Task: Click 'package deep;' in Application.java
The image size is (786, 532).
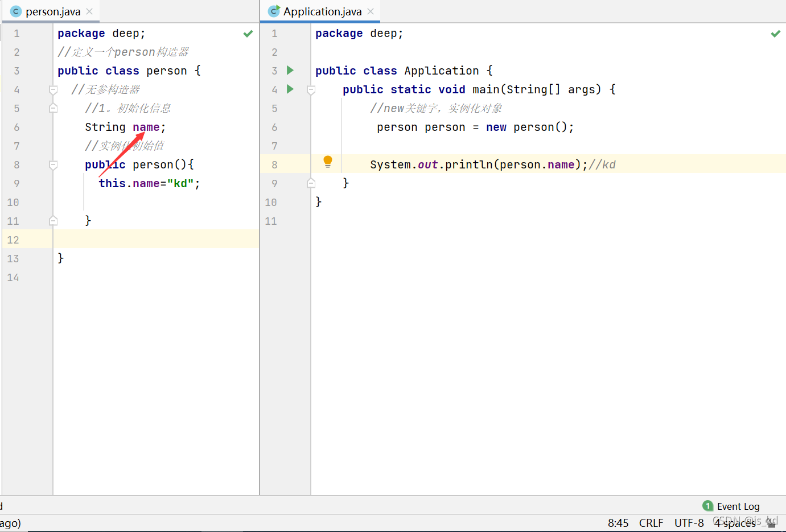Action: [x=359, y=34]
